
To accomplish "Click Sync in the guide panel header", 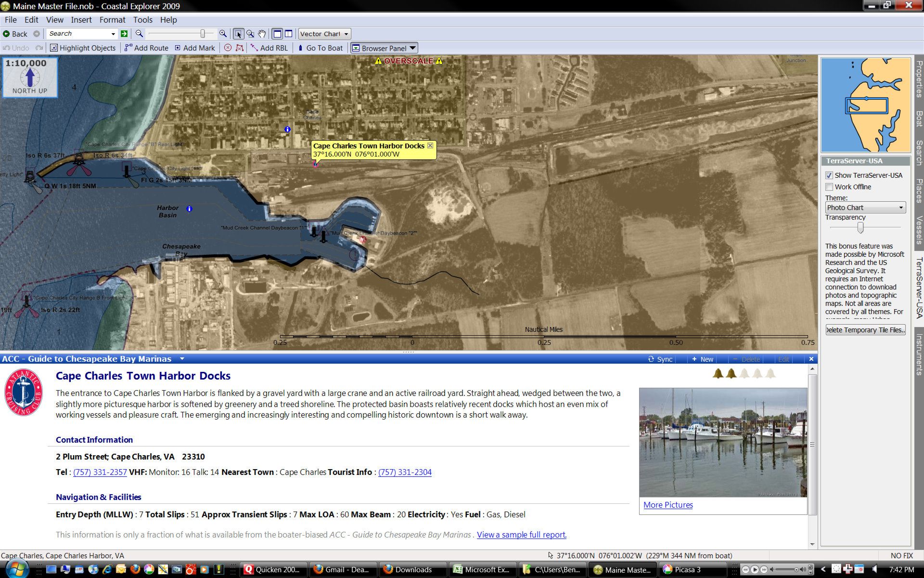I will tap(660, 359).
